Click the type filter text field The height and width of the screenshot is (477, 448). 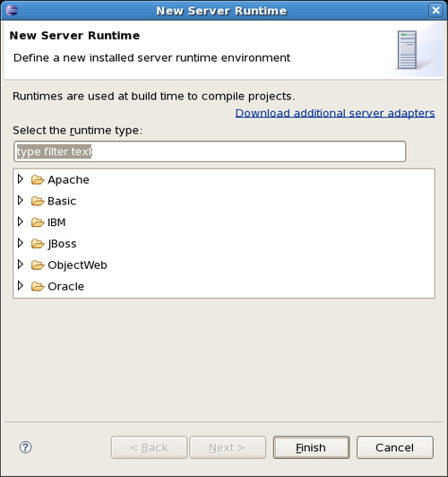pyautogui.click(x=210, y=152)
